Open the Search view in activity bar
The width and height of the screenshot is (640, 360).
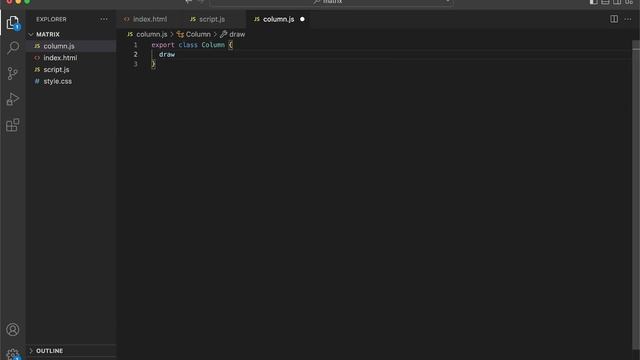point(13,48)
